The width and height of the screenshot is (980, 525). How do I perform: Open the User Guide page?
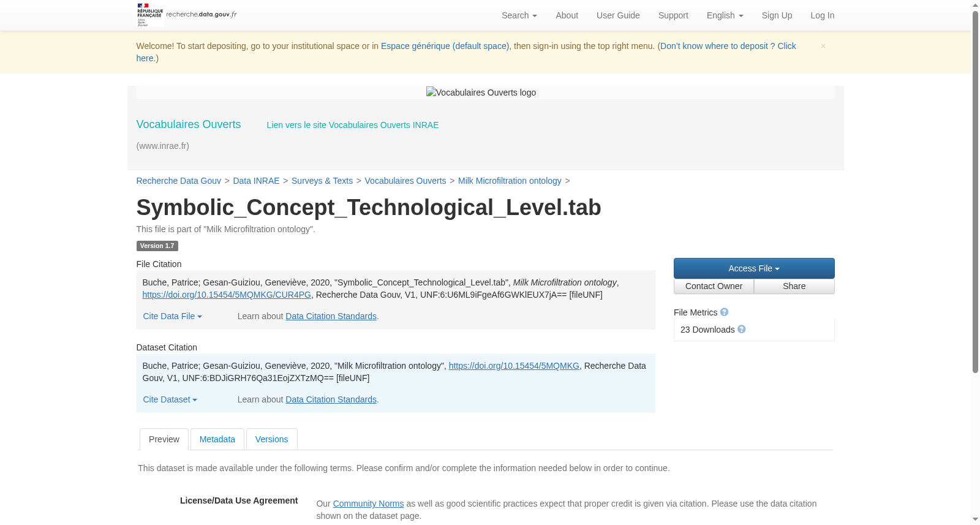(618, 15)
